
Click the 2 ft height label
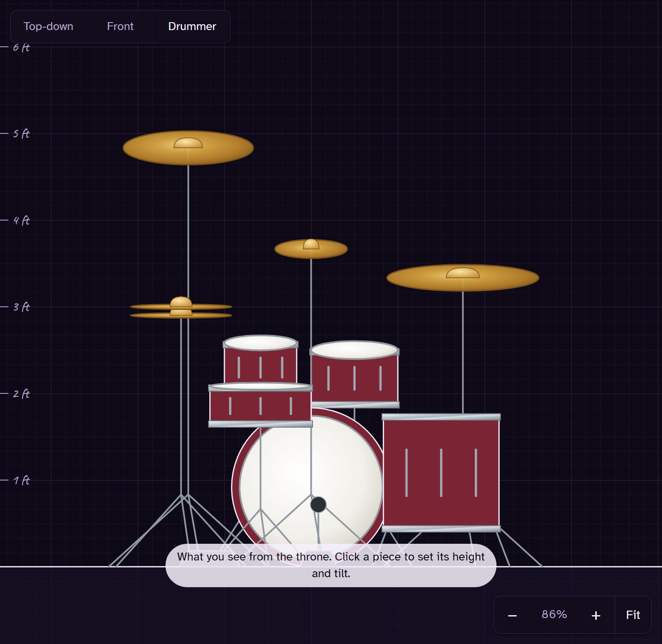[x=21, y=393]
